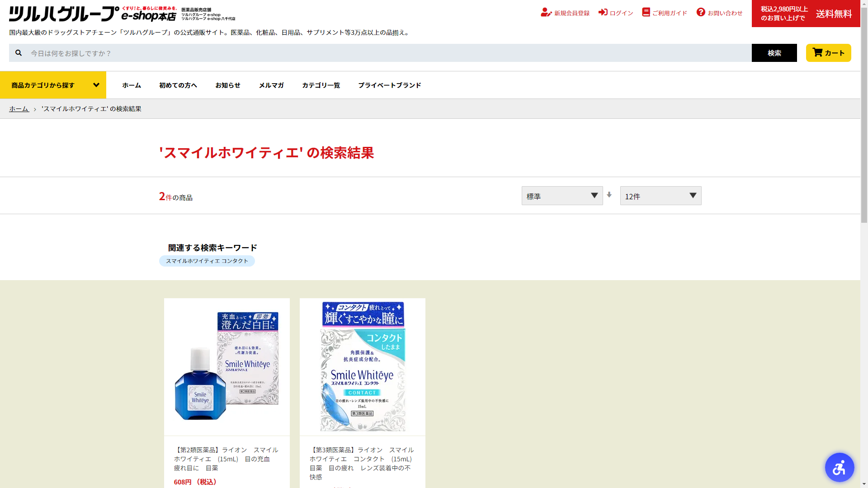Go to the メルマガ menu item
This screenshot has width=868, height=488.
pyautogui.click(x=271, y=85)
